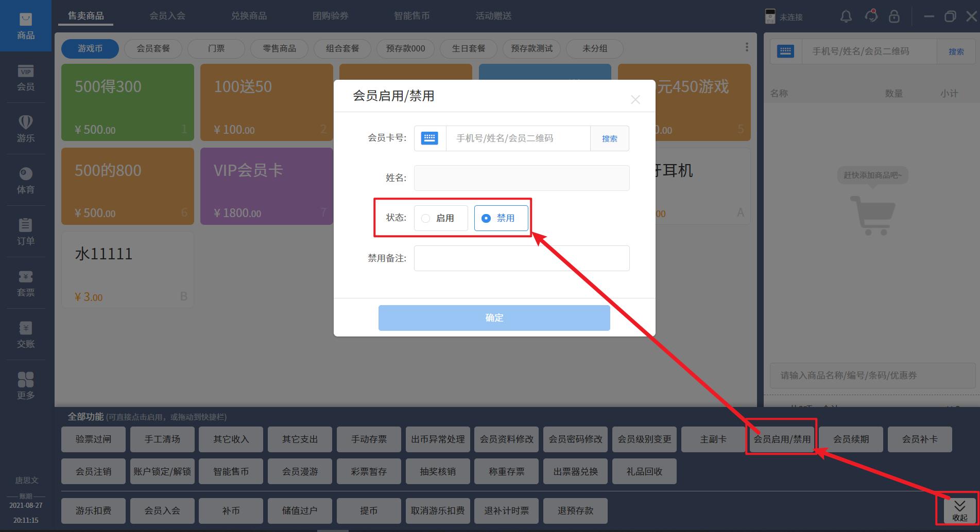Image resolution: width=980 pixels, height=532 pixels.
Task: Focus the product name/barcode input field
Action: point(872,376)
